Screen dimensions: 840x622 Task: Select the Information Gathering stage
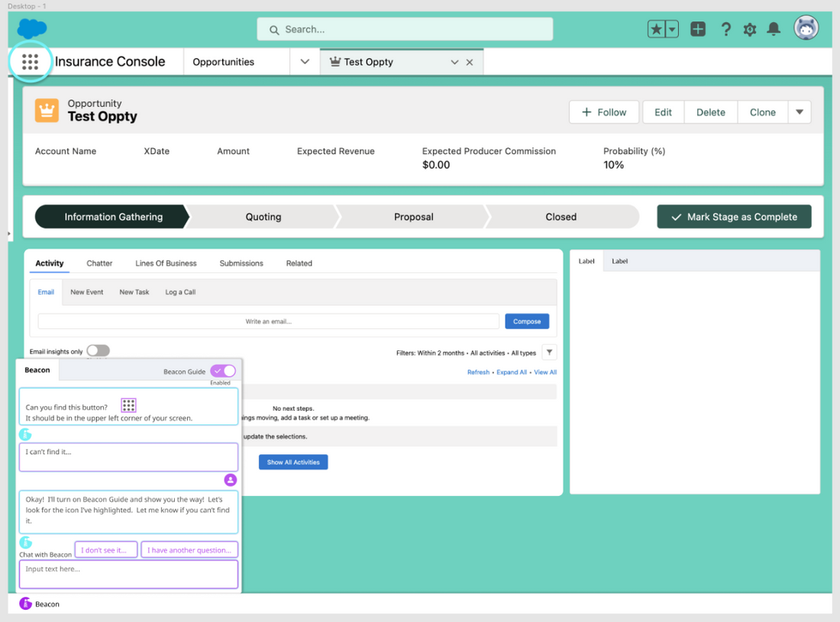point(112,217)
